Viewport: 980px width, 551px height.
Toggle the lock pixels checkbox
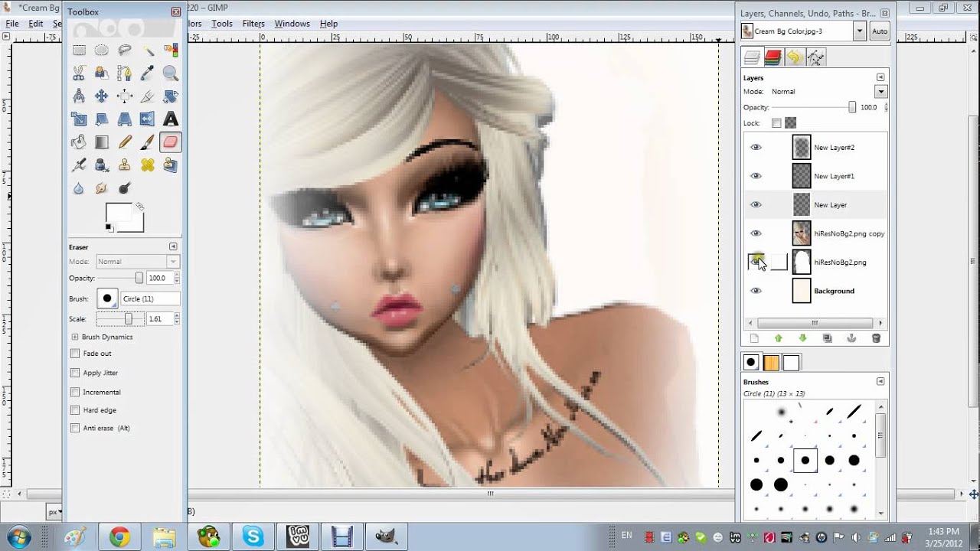coord(776,122)
